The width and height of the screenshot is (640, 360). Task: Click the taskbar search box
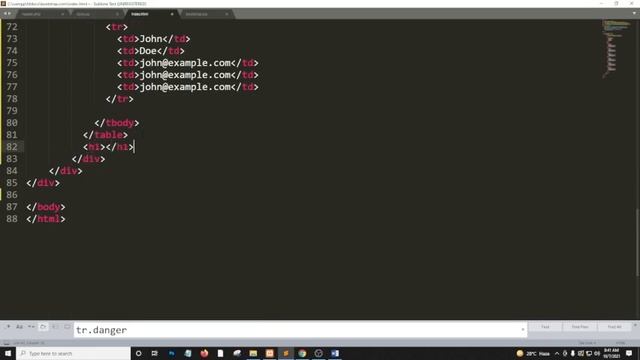[x=73, y=353]
